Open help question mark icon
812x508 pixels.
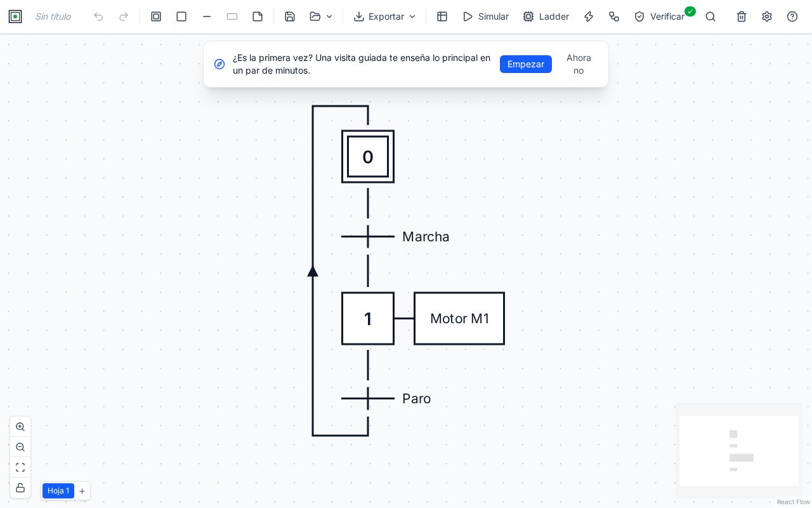pos(792,17)
